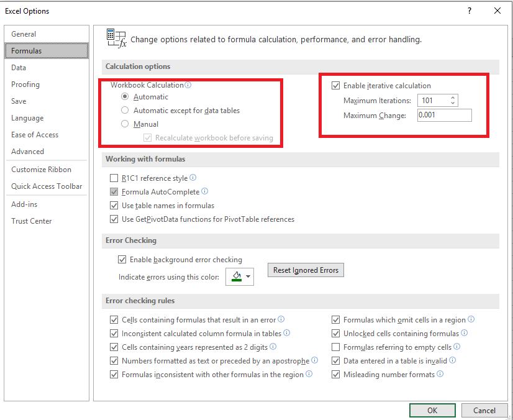Open the General options category
This screenshot has height=420, width=513.
(47, 34)
